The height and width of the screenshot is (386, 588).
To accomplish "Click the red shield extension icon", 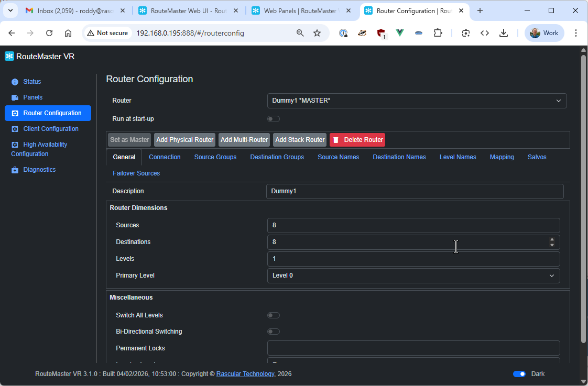I will tap(382, 34).
